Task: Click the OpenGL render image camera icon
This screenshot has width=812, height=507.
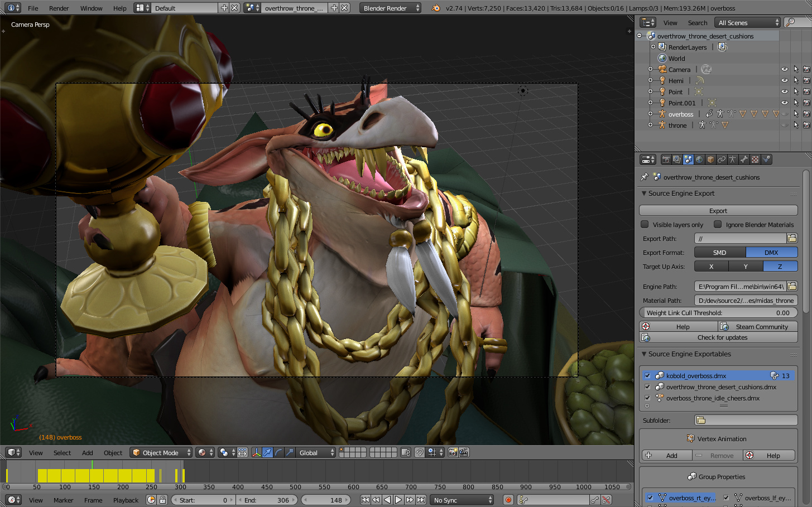Action: (453, 452)
